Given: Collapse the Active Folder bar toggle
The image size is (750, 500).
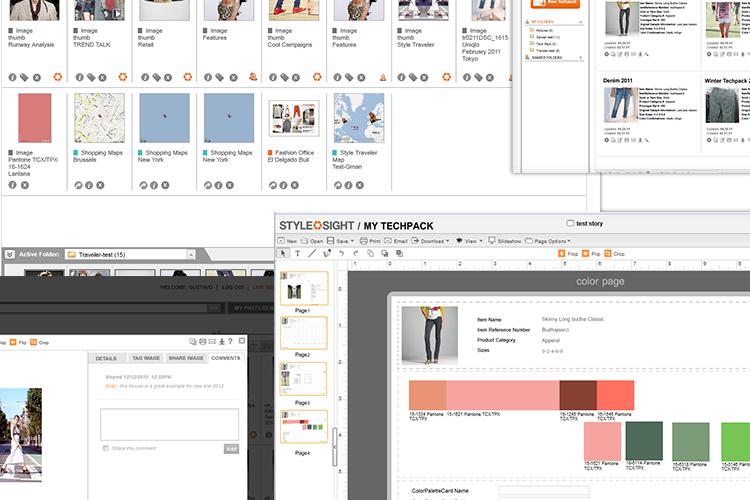Looking at the screenshot, I should pyautogui.click(x=9, y=254).
